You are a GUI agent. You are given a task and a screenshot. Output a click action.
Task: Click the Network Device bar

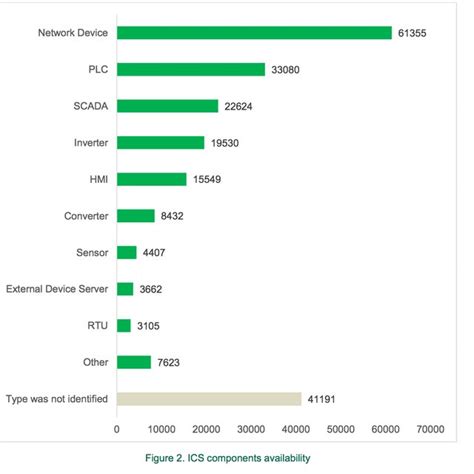tap(254, 33)
